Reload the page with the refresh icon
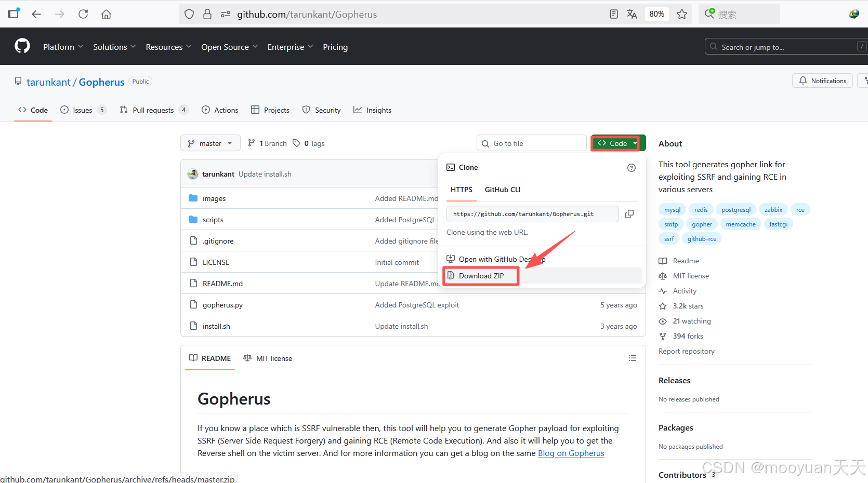 83,14
